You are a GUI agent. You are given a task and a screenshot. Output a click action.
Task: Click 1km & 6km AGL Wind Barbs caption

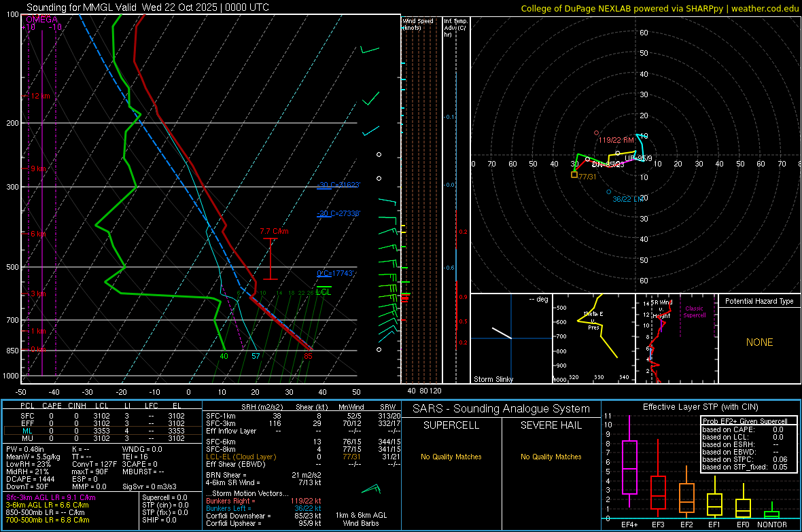tap(361, 519)
